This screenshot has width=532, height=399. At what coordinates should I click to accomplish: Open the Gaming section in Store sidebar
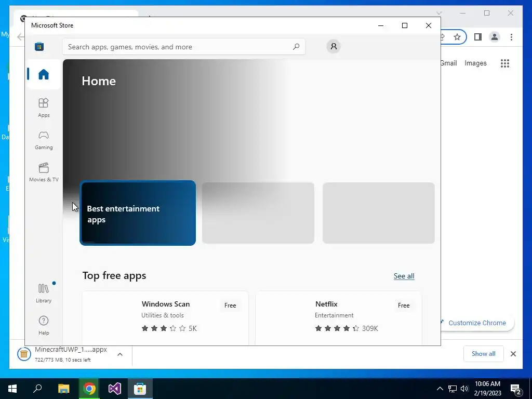tap(44, 140)
